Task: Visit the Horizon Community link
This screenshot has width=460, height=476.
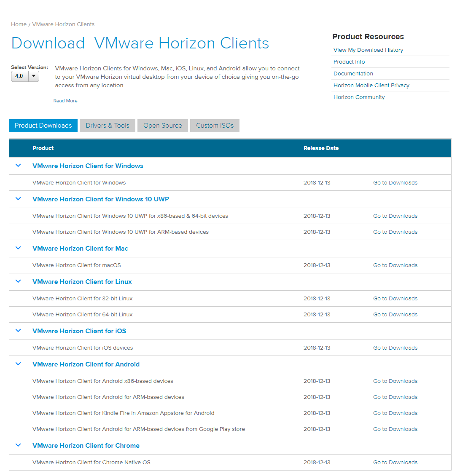Action: click(359, 97)
